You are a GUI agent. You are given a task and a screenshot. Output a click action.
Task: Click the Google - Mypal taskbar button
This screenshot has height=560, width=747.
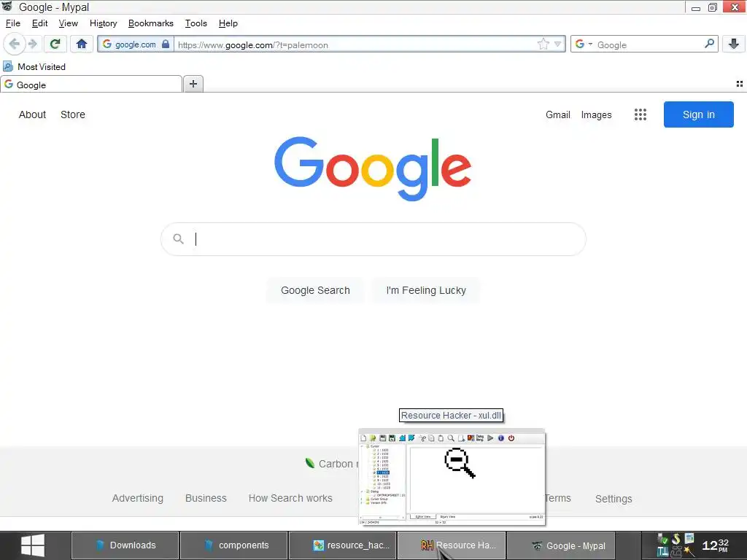click(560, 545)
